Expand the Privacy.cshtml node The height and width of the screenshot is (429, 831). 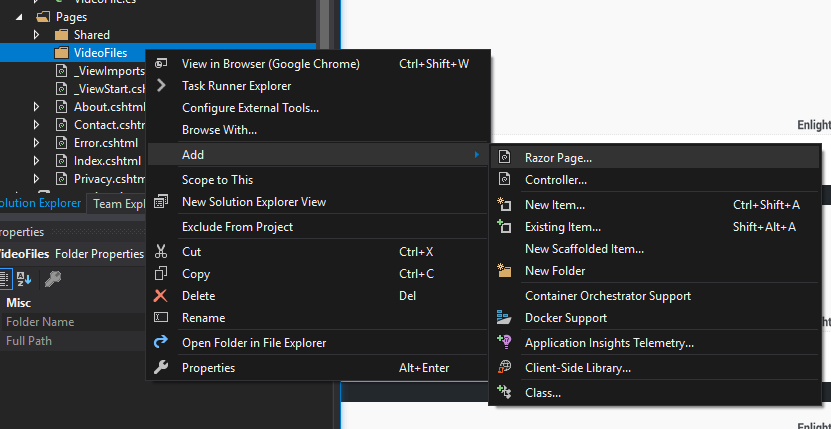click(x=37, y=179)
